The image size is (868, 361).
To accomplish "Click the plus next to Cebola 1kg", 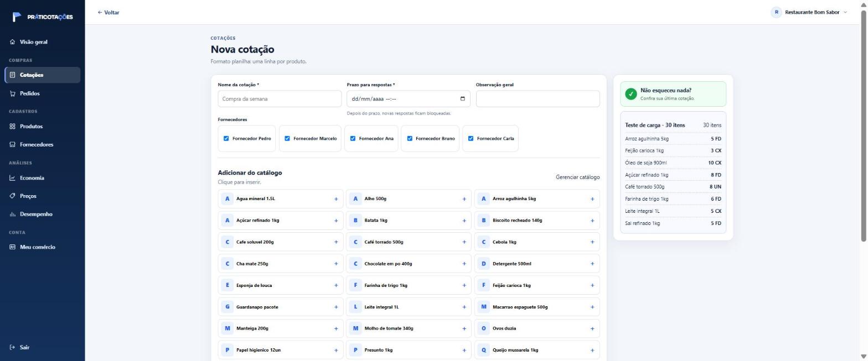I will (x=592, y=242).
